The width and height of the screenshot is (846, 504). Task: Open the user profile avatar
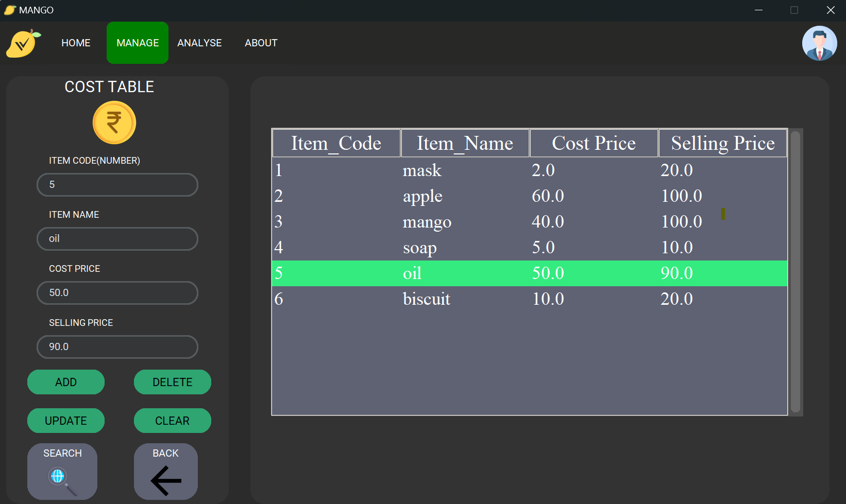pyautogui.click(x=819, y=43)
